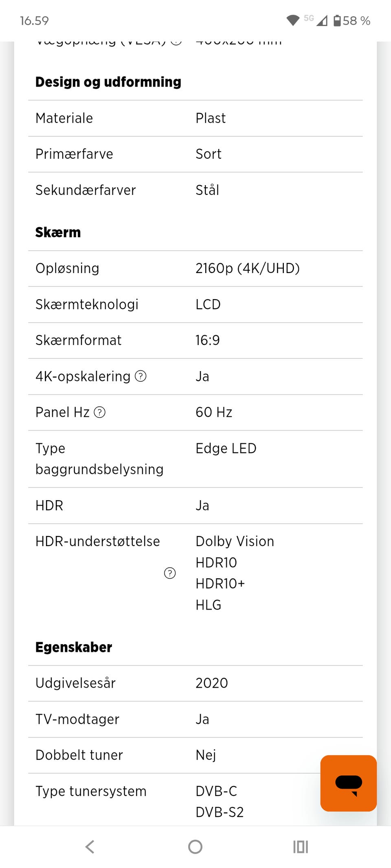Tap the 'Egenskaber' section heading
The height and width of the screenshot is (868, 391).
click(74, 647)
